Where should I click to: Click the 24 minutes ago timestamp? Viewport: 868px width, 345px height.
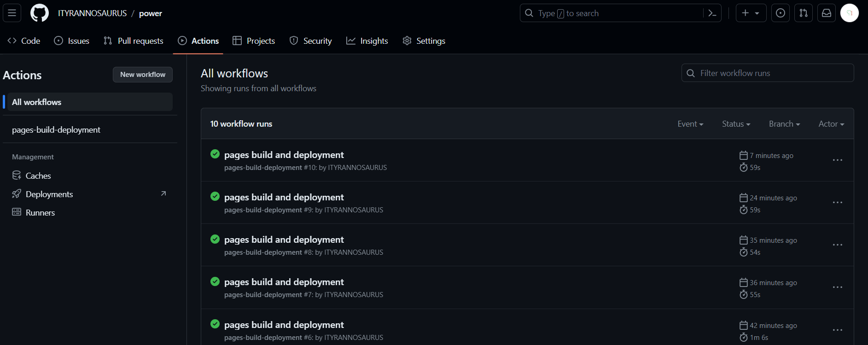click(773, 198)
